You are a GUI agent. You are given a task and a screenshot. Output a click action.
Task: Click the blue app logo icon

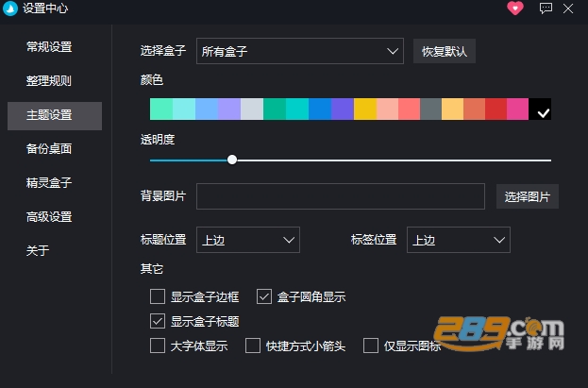pyautogui.click(x=10, y=8)
